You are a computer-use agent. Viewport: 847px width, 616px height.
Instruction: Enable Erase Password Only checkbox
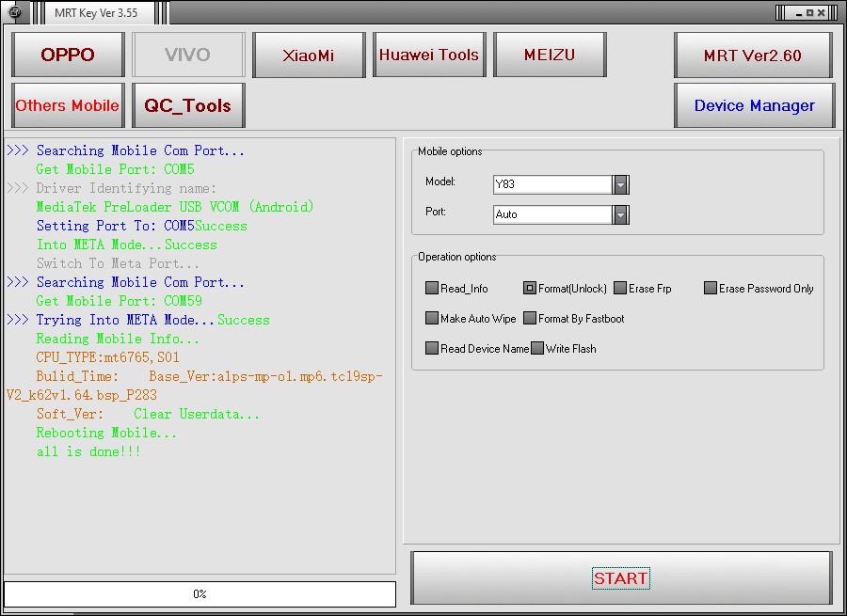click(711, 288)
